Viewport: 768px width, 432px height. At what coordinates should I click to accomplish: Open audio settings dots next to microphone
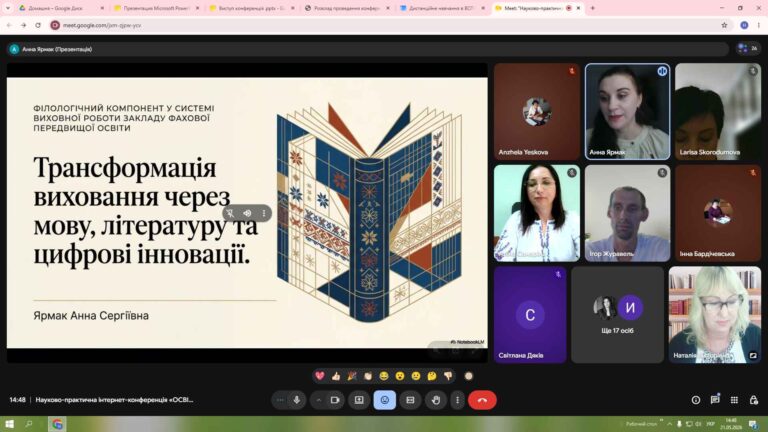[280, 400]
